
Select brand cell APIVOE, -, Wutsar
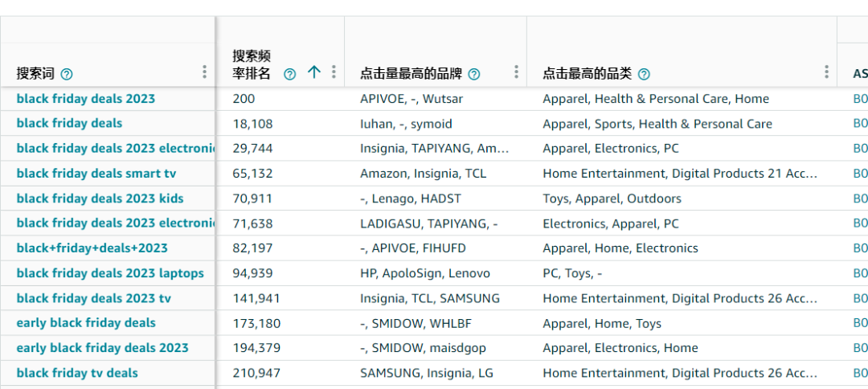411,99
